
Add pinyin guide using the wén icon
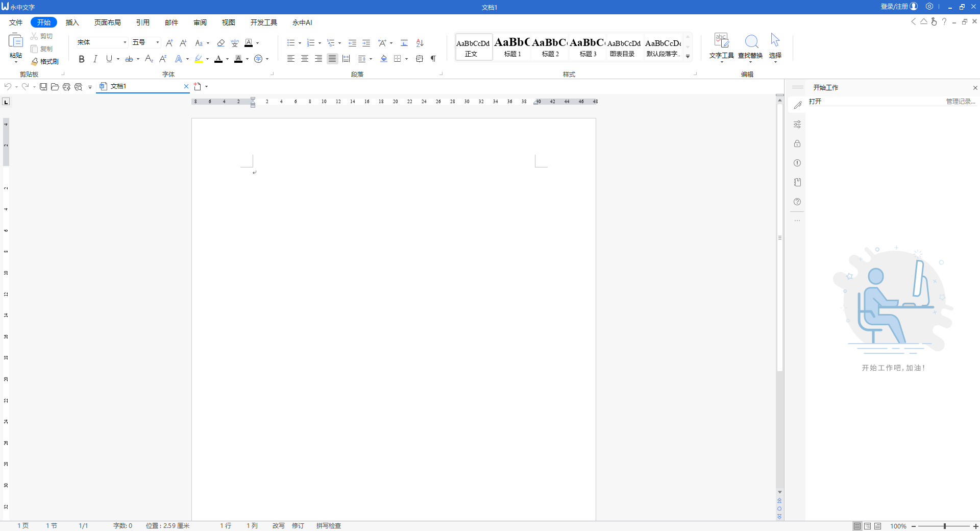point(235,43)
